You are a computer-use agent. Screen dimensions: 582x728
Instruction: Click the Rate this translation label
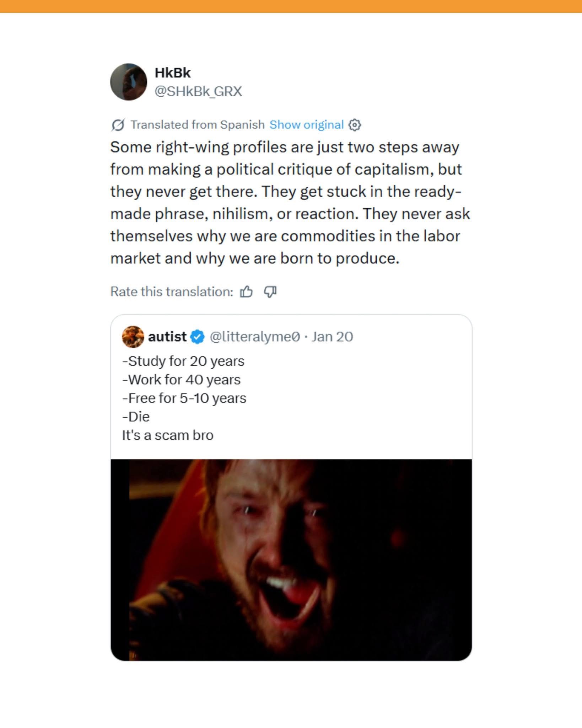pyautogui.click(x=172, y=292)
